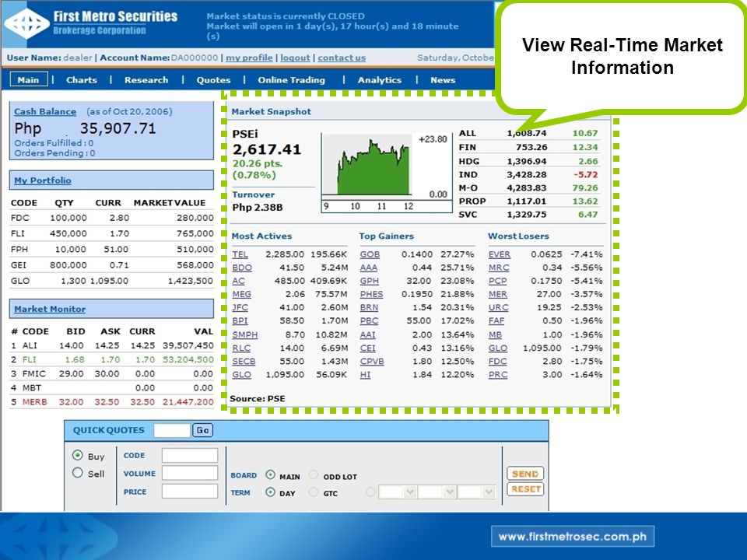Open URC in Worst Losers
Screen dimensions: 747x560
pyautogui.click(x=498, y=308)
